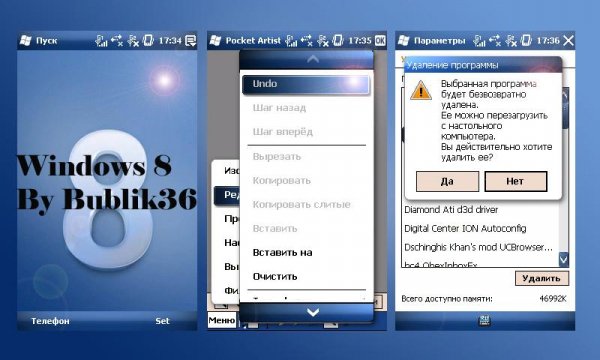Image resolution: width=600 pixels, height=360 pixels.
Task: Tap the battery icon in the Пуск screen
Action: pyautogui.click(x=148, y=40)
